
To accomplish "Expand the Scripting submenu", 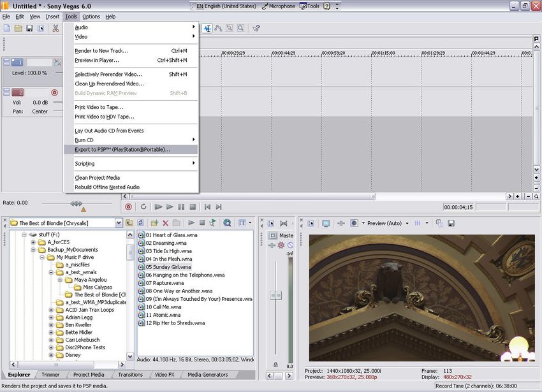I will (131, 164).
